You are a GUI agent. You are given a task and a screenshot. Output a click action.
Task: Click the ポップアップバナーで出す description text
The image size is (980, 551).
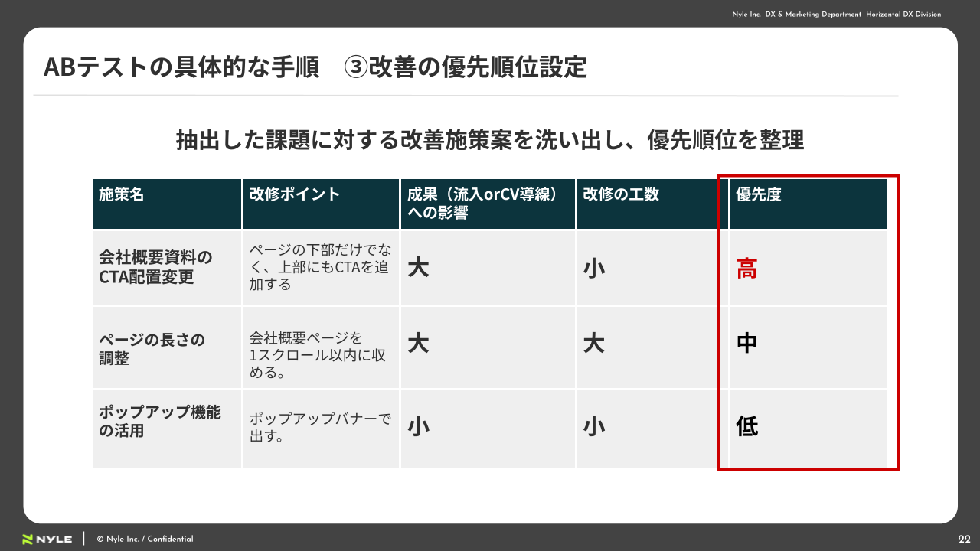tap(320, 428)
